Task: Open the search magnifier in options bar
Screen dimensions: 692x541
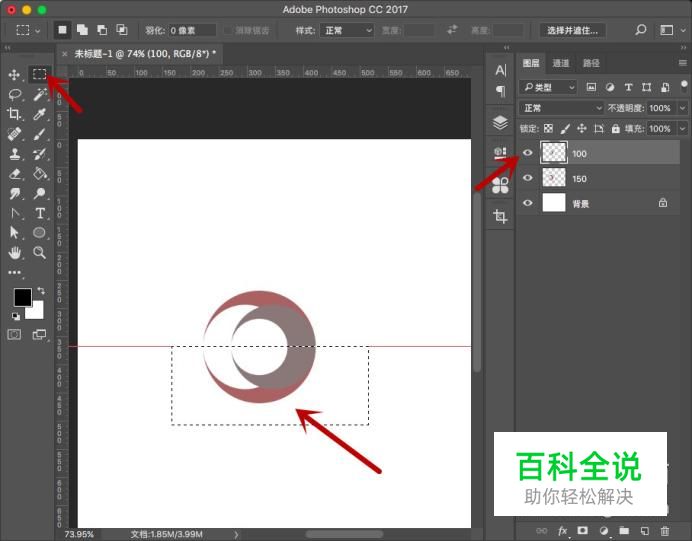Action: coord(640,30)
